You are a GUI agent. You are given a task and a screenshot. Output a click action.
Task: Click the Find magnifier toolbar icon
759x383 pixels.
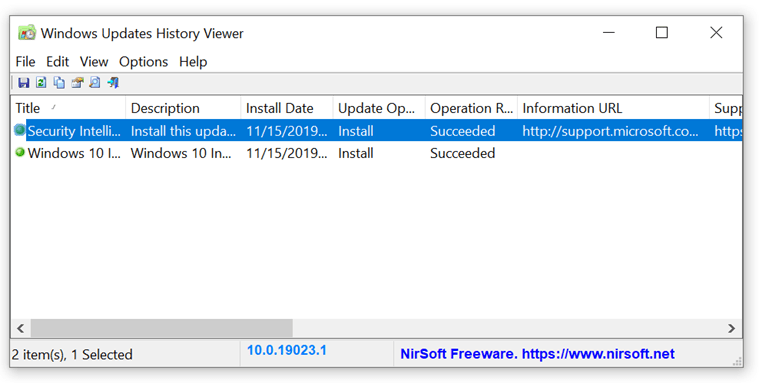click(95, 83)
